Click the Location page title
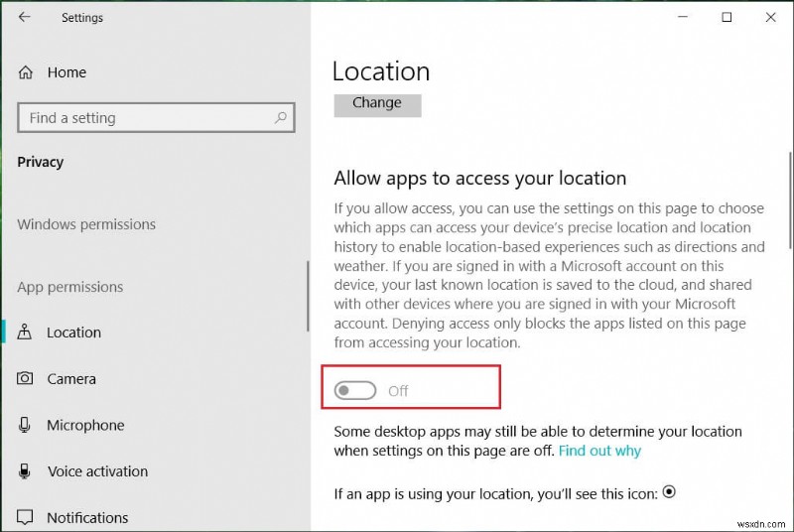 (x=381, y=71)
